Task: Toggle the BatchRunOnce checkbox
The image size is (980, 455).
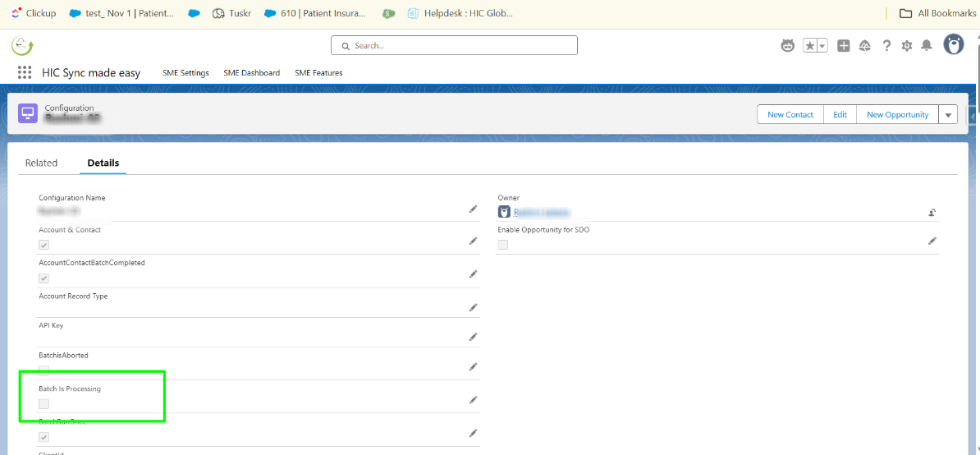Action: point(44,437)
